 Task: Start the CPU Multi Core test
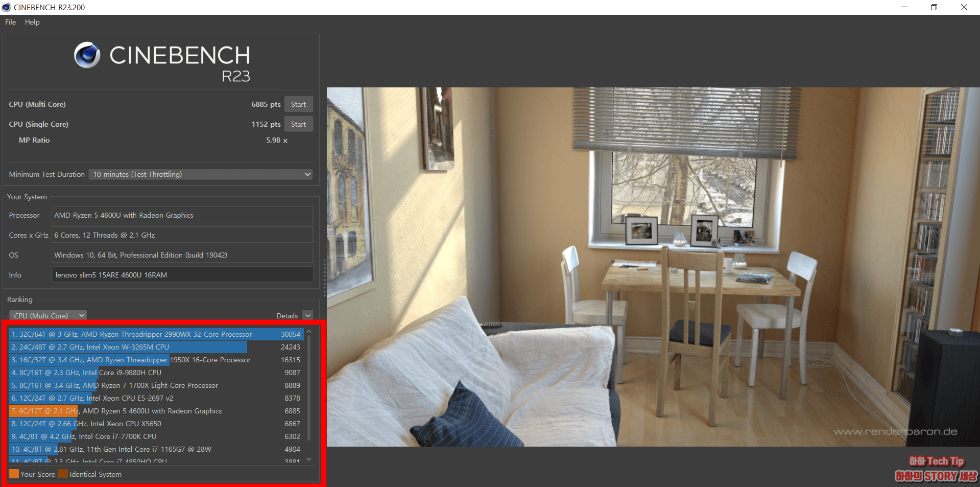(298, 104)
